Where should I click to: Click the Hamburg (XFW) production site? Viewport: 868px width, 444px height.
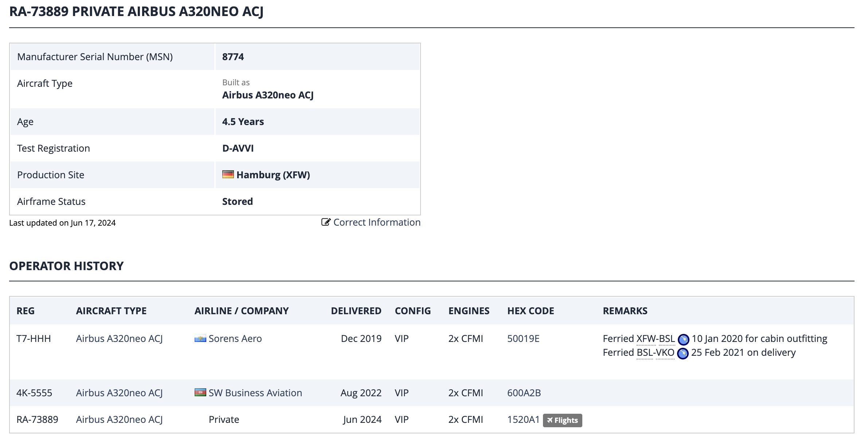point(273,175)
